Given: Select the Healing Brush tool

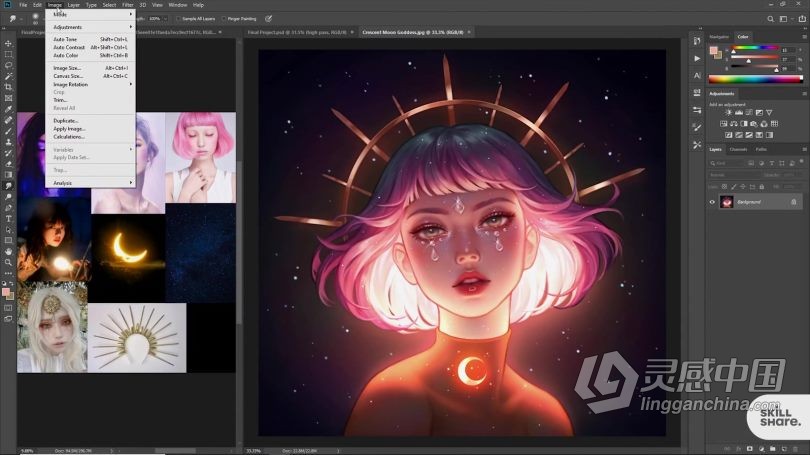Looking at the screenshot, I should [x=8, y=120].
